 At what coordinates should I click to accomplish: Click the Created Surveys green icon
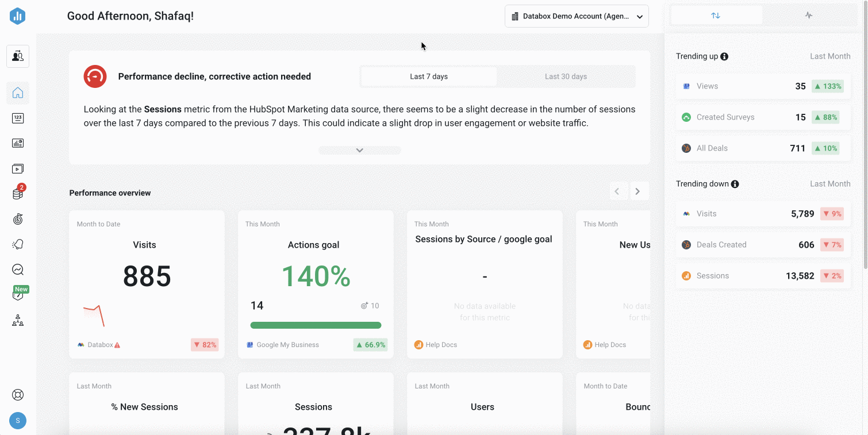686,117
